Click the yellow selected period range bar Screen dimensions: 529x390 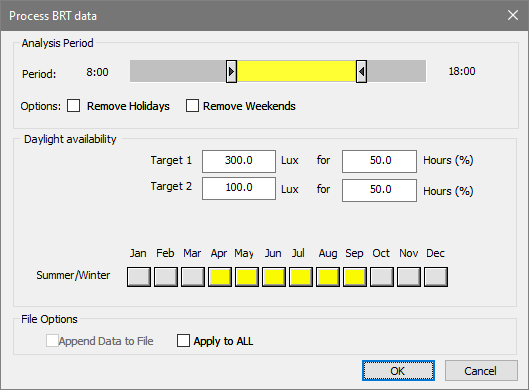coord(296,71)
